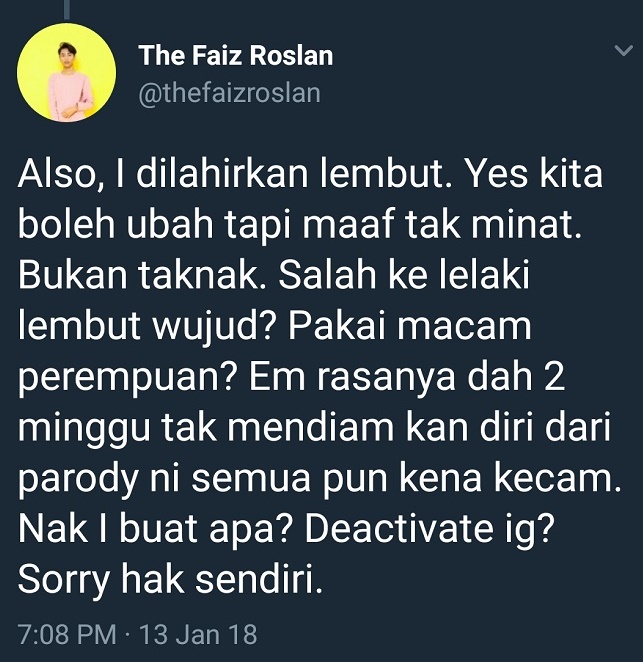Select the 13 Jan 18 date
The height and width of the screenshot is (662, 643).
[198, 634]
